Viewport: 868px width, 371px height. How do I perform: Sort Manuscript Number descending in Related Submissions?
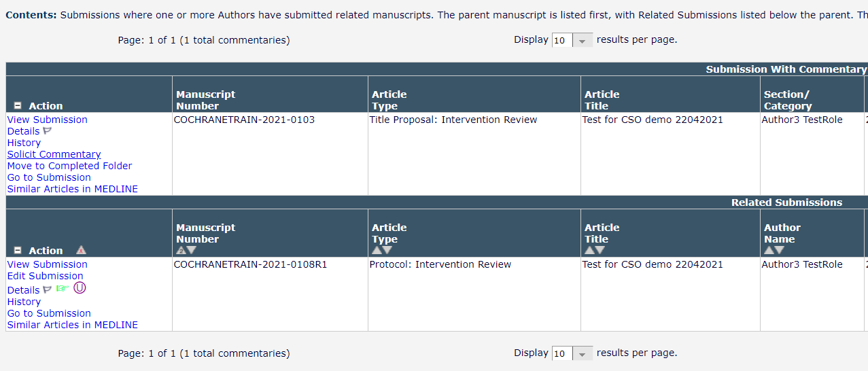pos(192,250)
